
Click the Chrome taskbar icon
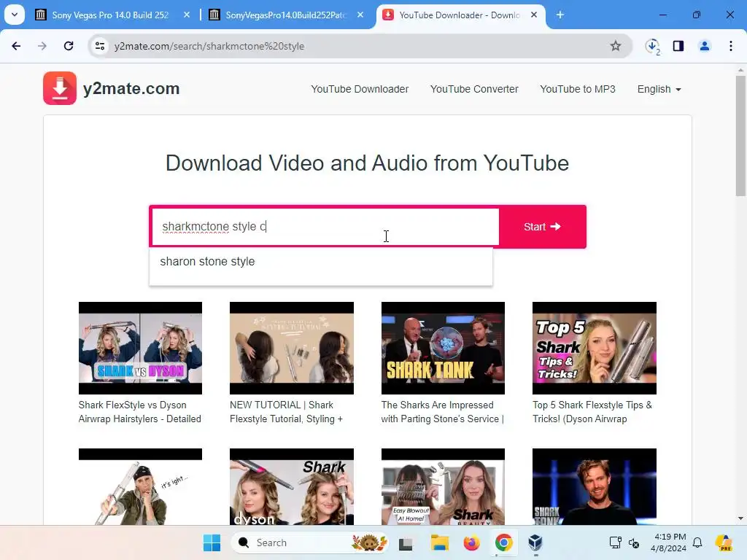503,542
